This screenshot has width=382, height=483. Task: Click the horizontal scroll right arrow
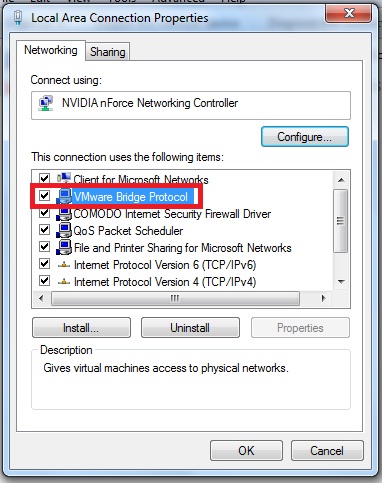click(323, 298)
